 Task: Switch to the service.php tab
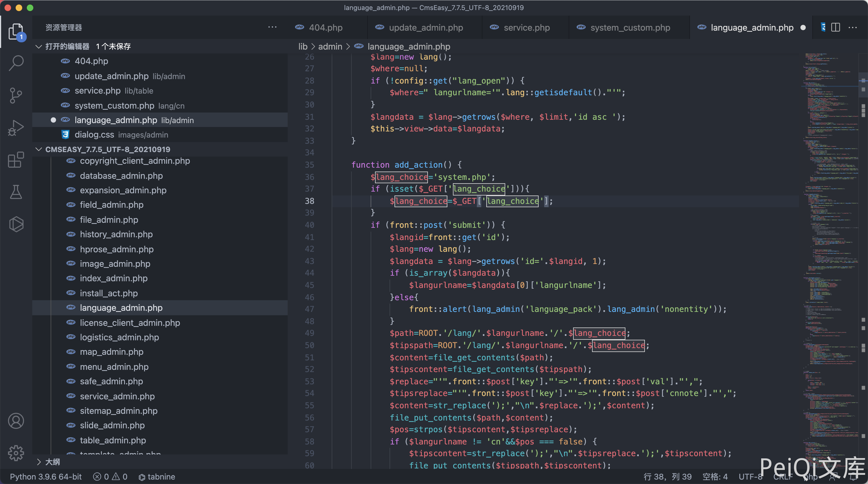click(x=526, y=28)
